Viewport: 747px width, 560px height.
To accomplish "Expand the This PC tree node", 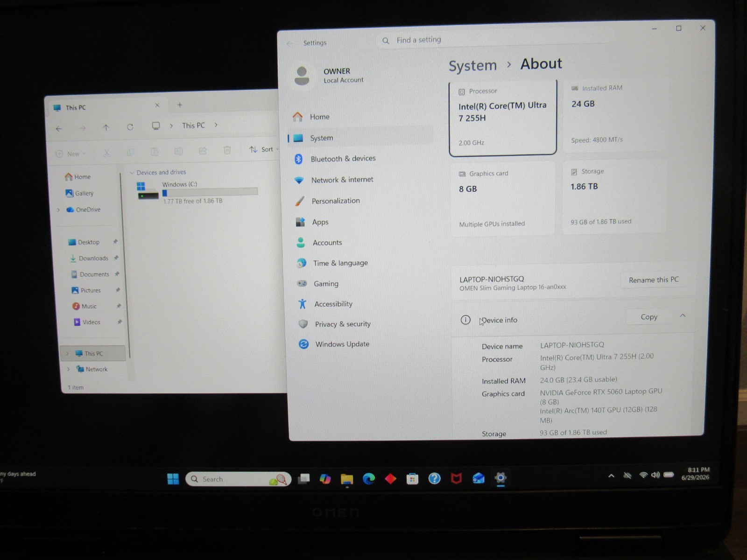I will [67, 354].
